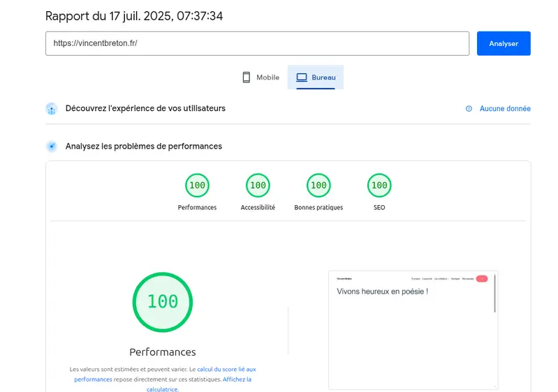Focus the URL field with vincentbreton.fr
Viewport: 558px width, 392px height.
click(x=257, y=43)
